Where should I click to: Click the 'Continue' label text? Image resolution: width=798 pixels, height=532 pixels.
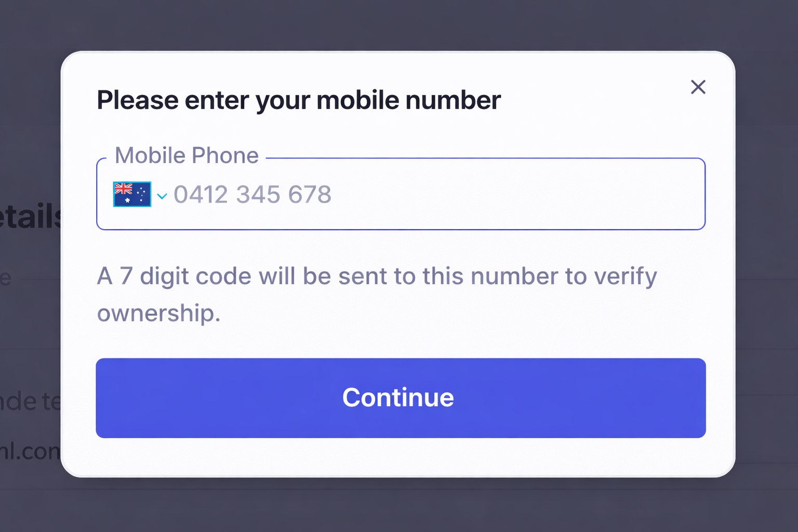coord(398,397)
